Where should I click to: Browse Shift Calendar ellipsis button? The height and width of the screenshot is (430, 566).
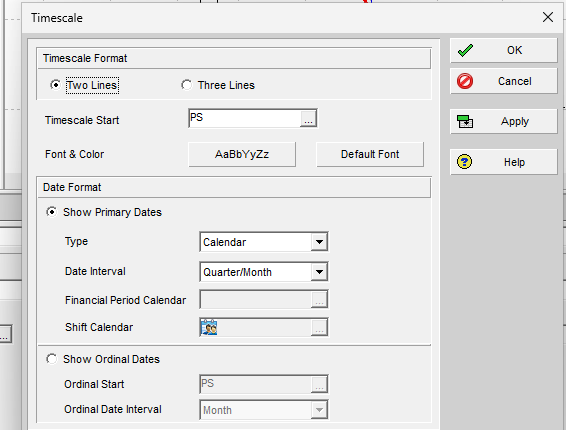pos(319,327)
